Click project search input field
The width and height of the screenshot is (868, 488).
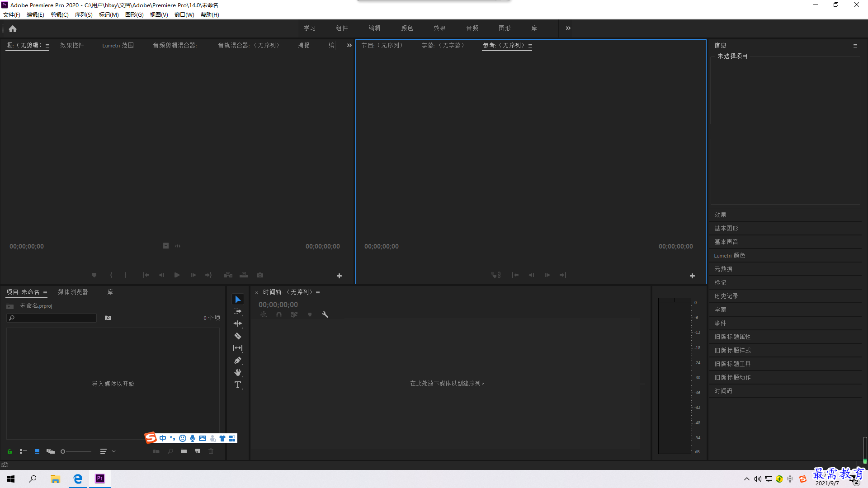52,318
